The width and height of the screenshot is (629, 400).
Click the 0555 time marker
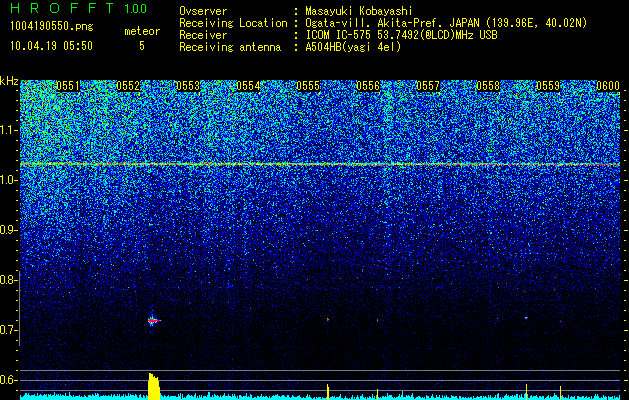pos(308,86)
